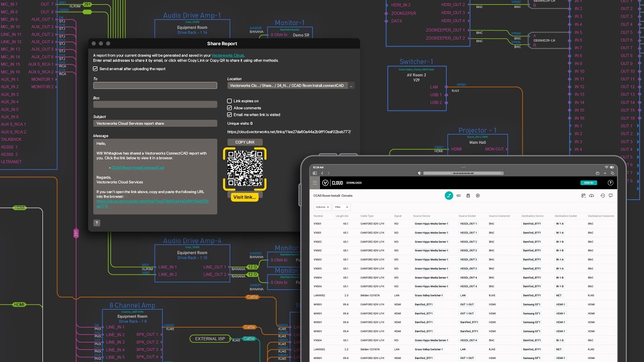Click the QR code image in Share Report
The image size is (644, 362).
coord(245,168)
